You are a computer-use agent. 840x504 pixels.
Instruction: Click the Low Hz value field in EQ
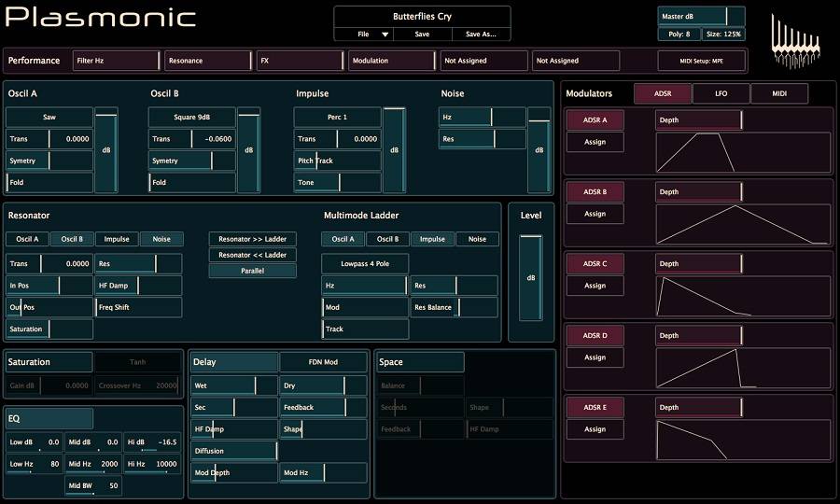(35, 464)
